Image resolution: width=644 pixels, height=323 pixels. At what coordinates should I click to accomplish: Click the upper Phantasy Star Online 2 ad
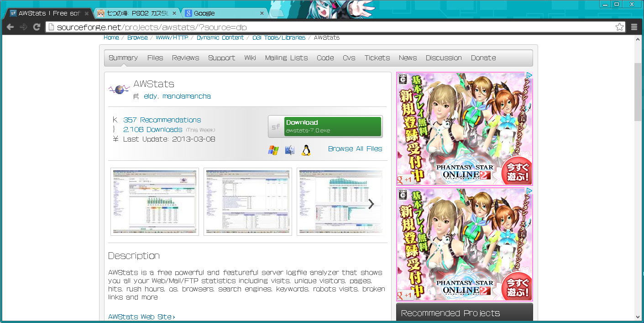click(x=465, y=128)
